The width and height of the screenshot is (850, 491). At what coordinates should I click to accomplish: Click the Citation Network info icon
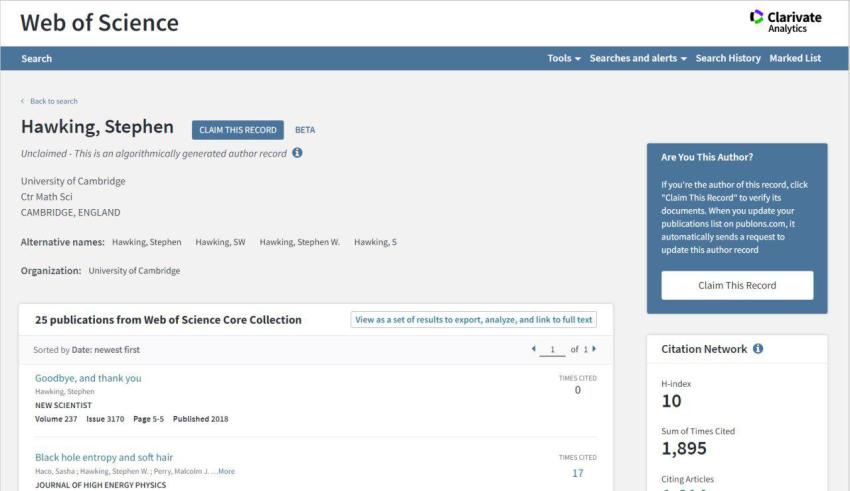[758, 348]
